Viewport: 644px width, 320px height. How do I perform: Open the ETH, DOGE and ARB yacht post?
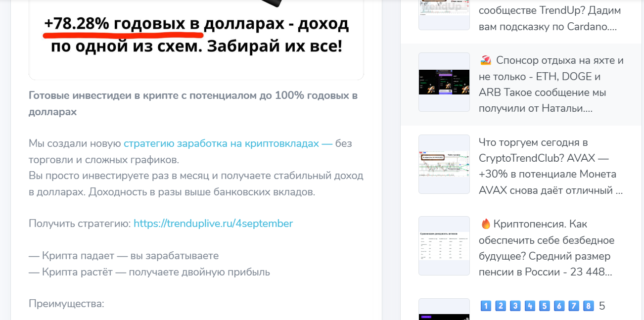551,82
